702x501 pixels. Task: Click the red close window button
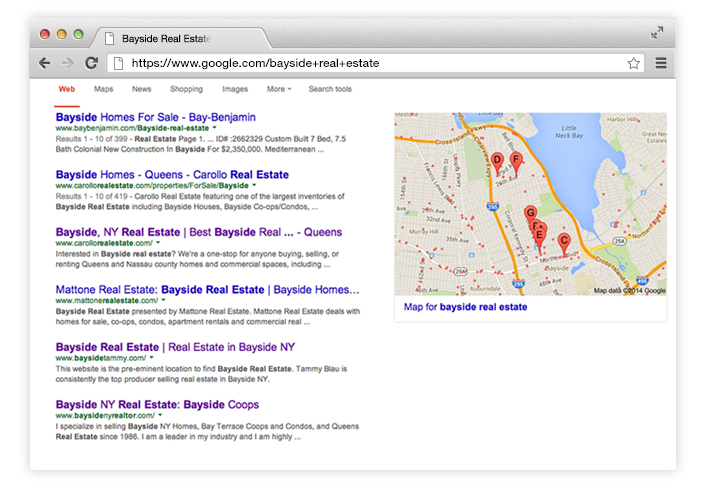coord(44,34)
